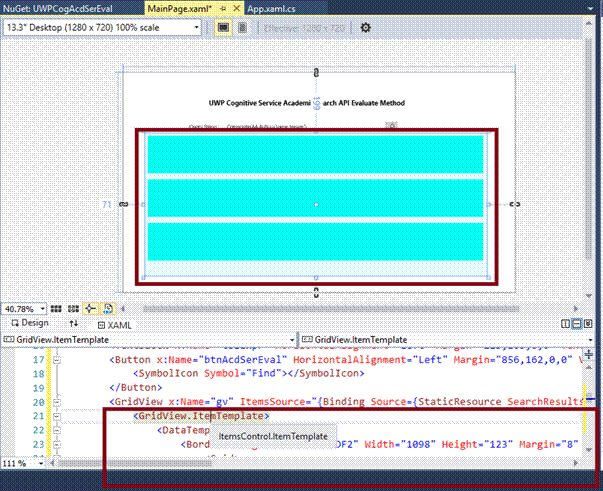Screen dimensions: 603x491
Task: Switch designer to landscape orientation
Action: pyautogui.click(x=223, y=27)
